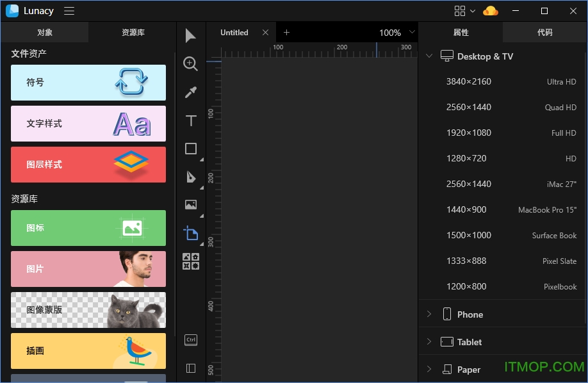Open the icons and components tool

click(191, 261)
